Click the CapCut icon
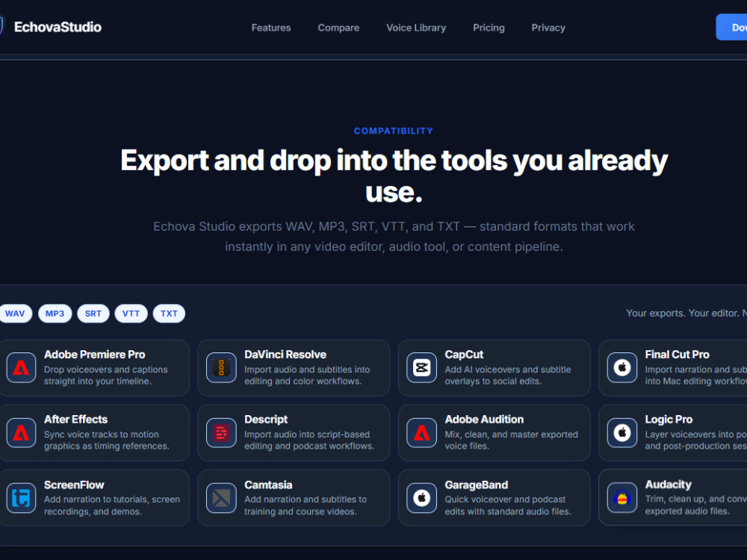The height and width of the screenshot is (560, 747). click(x=421, y=367)
